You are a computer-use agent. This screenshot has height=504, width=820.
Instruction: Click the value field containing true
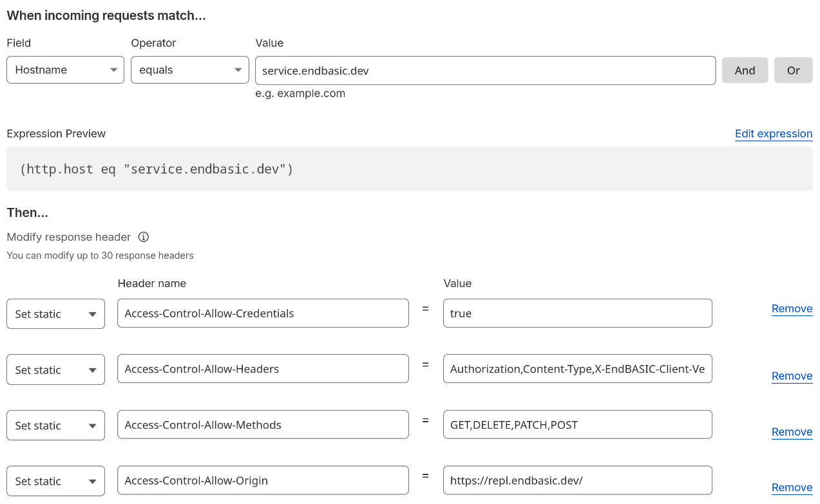click(577, 313)
